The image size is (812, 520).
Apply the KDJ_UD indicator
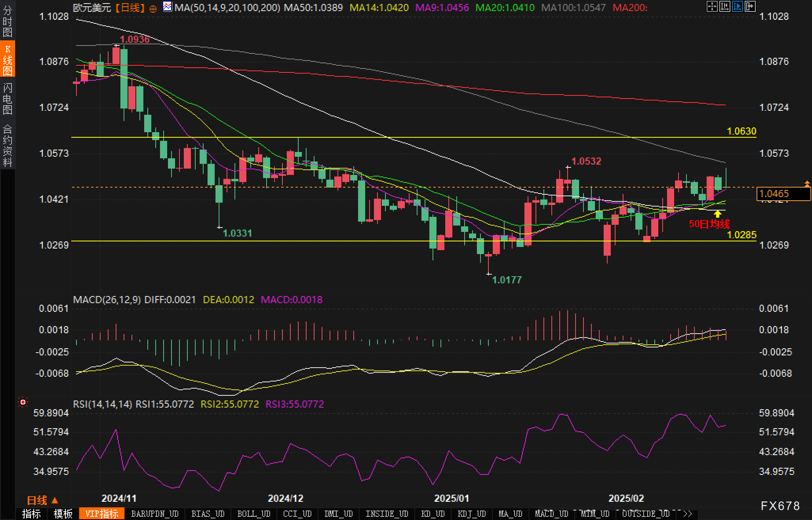point(471,514)
